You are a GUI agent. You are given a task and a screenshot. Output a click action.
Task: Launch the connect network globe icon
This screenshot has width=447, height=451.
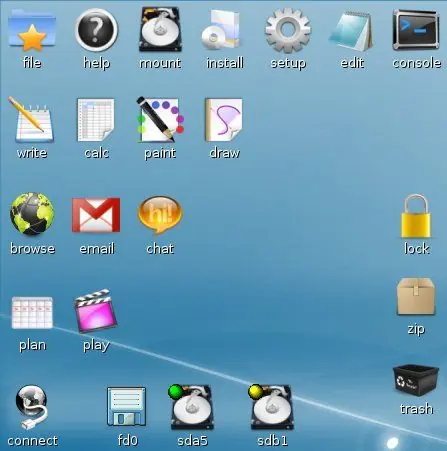click(x=31, y=407)
